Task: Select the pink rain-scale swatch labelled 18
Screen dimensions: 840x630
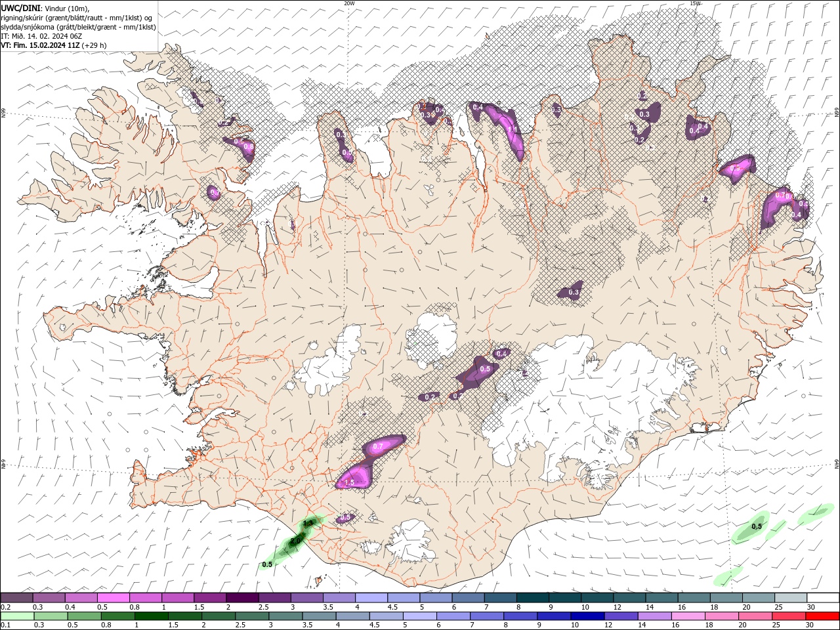Action: (721, 616)
